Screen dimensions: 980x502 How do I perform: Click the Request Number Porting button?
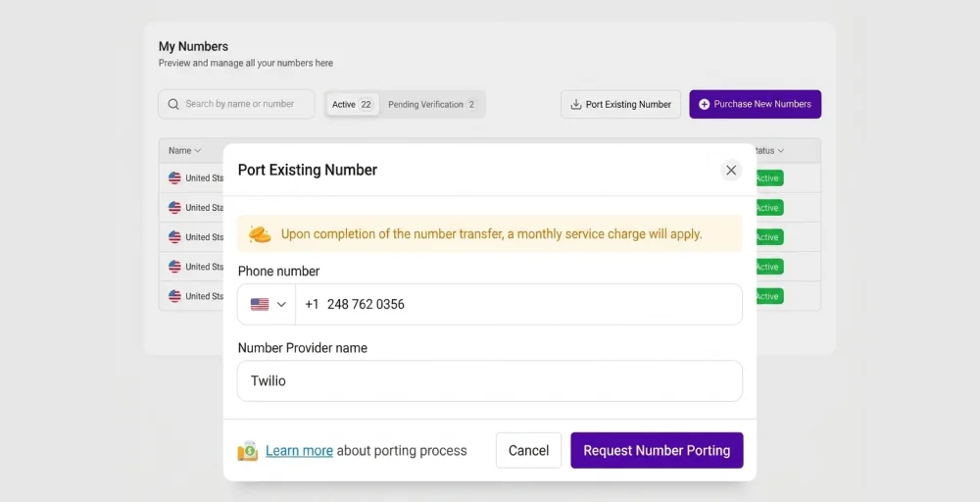tap(657, 450)
